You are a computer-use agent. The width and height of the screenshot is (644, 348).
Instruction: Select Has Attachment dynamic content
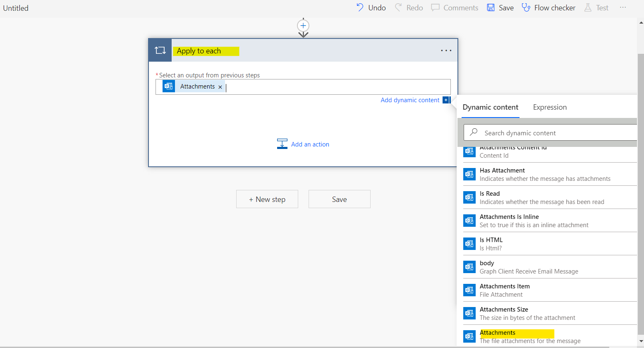pos(550,174)
